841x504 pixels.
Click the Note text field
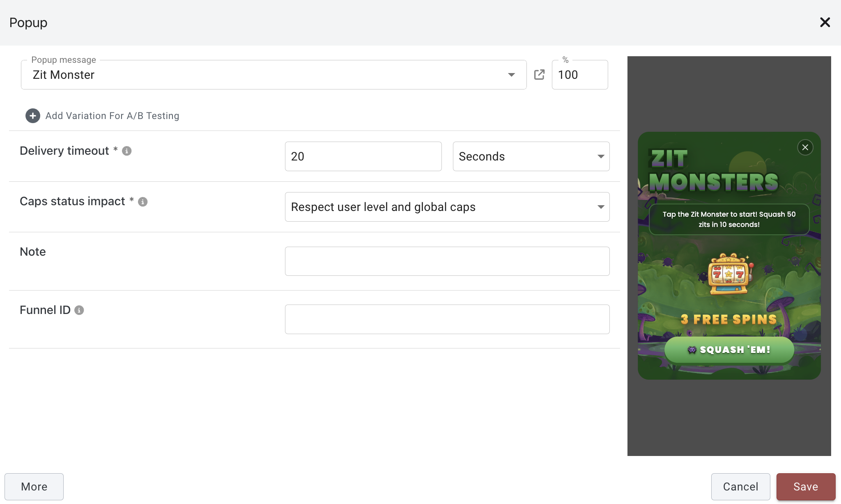point(447,261)
